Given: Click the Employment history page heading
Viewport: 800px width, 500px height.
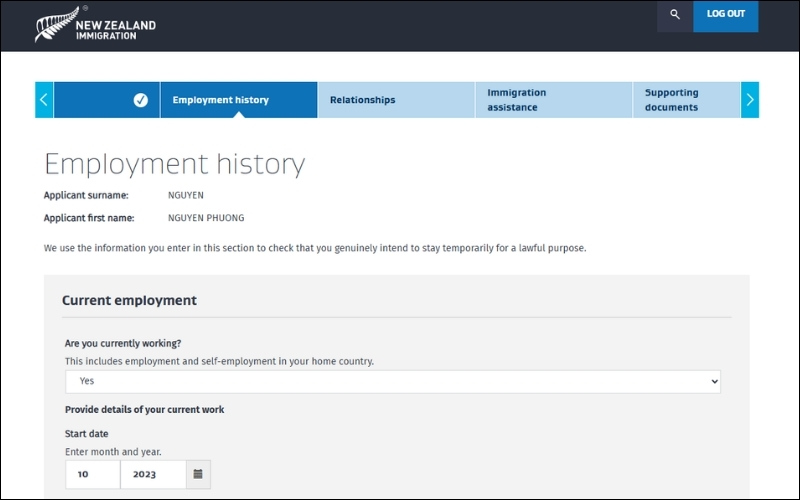Looking at the screenshot, I should point(174,164).
